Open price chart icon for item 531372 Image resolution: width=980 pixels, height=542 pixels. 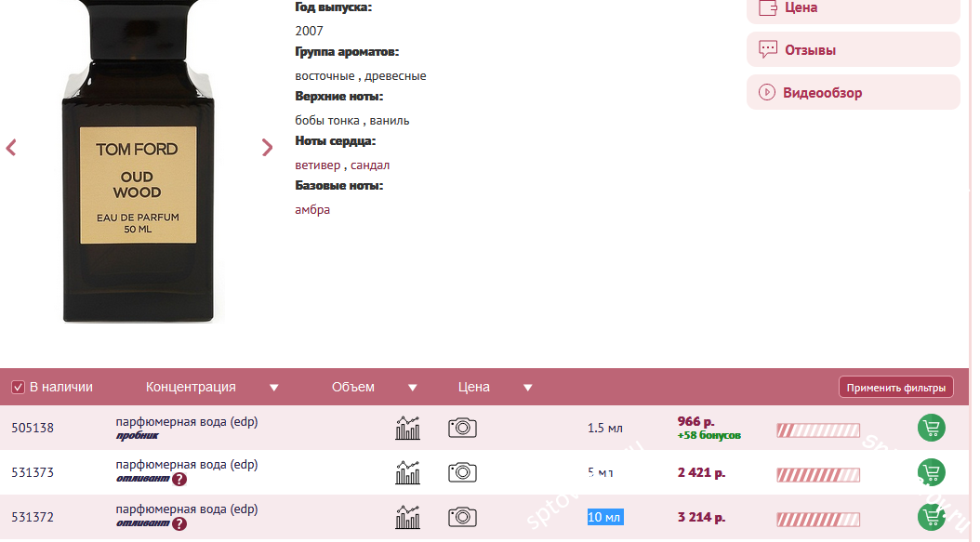[x=407, y=518]
